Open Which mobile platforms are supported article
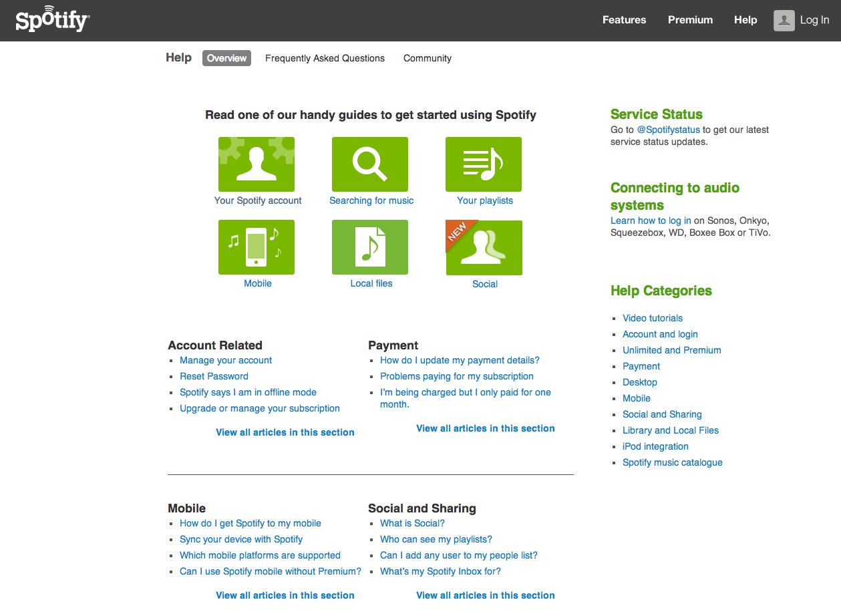Image resolution: width=841 pixels, height=616 pixels. (260, 555)
